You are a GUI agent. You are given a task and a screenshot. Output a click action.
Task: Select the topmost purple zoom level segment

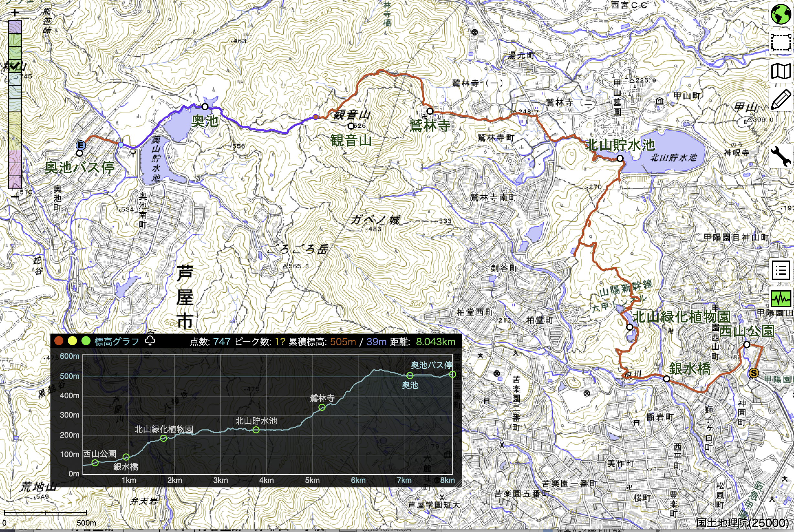click(x=15, y=27)
